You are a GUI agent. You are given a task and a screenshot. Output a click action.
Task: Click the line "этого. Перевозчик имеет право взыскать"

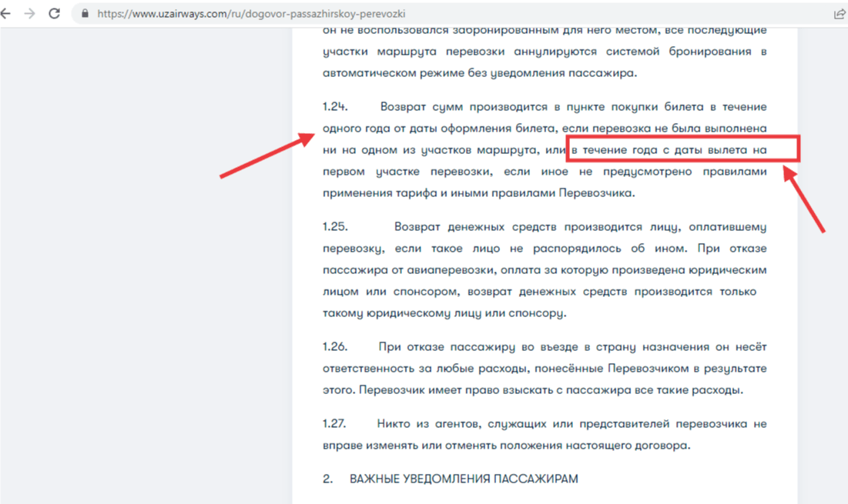pyautogui.click(x=533, y=390)
